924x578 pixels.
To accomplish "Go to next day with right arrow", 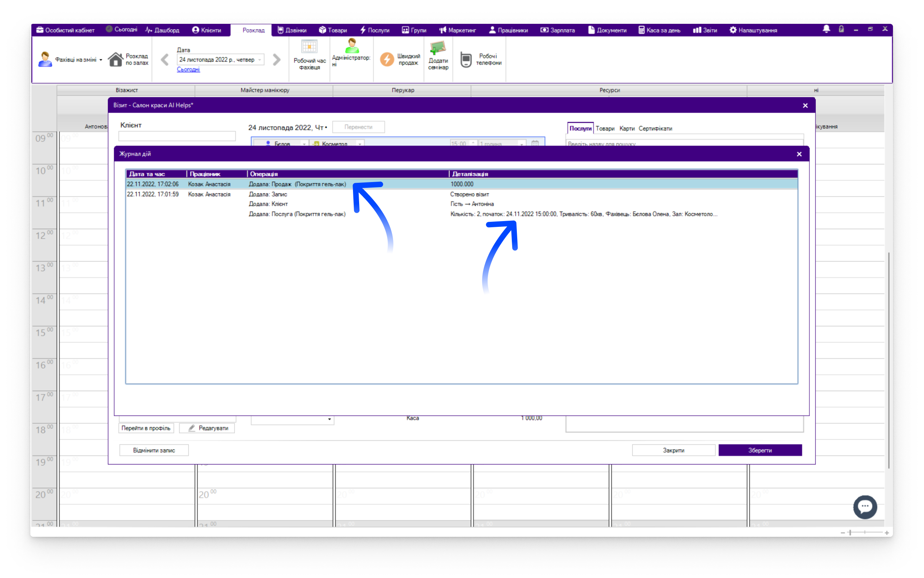I will pyautogui.click(x=276, y=60).
